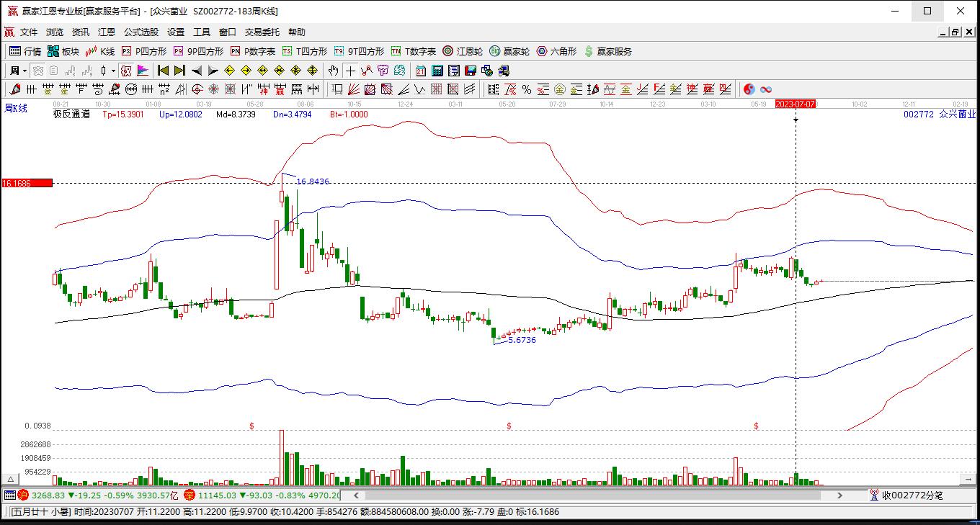Screen dimensions: 980x525
Task: Click the flag icon in second toolbar
Action: (143, 71)
